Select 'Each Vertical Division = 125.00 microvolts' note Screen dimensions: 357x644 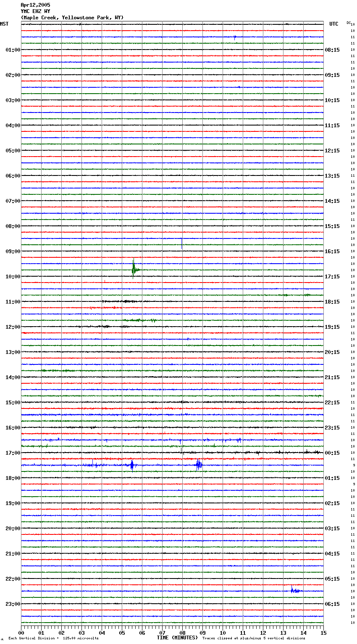click(53, 639)
